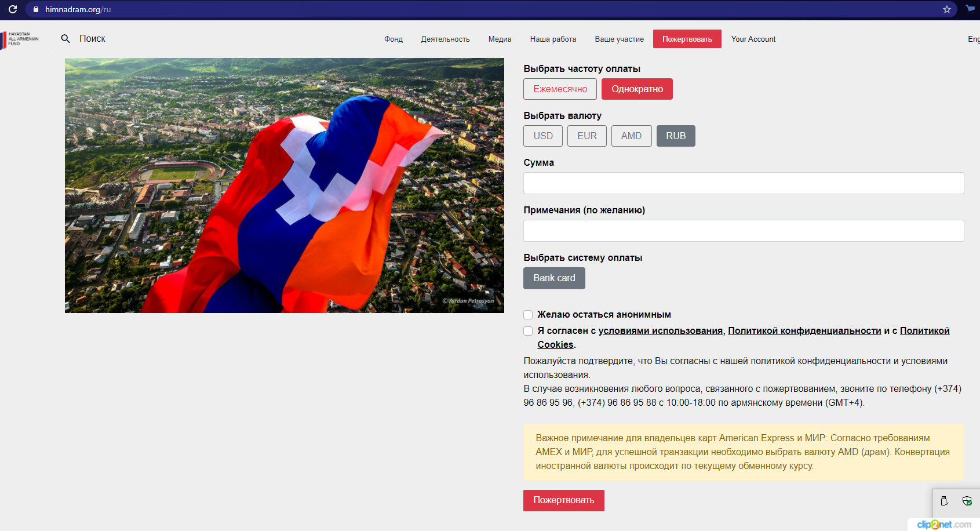Screen dimensions: 980x531
Task: Check the 'Желаю остаться анонимным' checkbox
Action: click(528, 315)
